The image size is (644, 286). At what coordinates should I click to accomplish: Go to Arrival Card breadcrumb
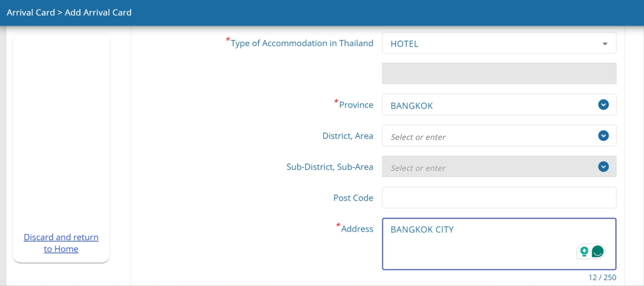[31, 13]
